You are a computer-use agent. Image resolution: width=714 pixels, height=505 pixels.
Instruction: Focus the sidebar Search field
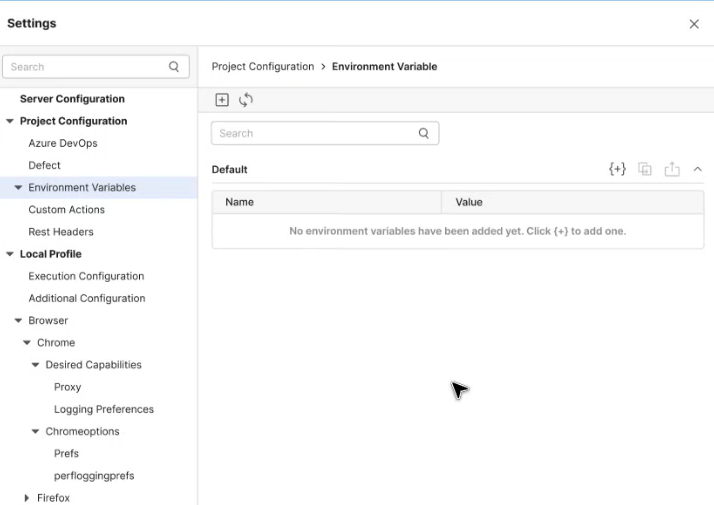(96, 67)
